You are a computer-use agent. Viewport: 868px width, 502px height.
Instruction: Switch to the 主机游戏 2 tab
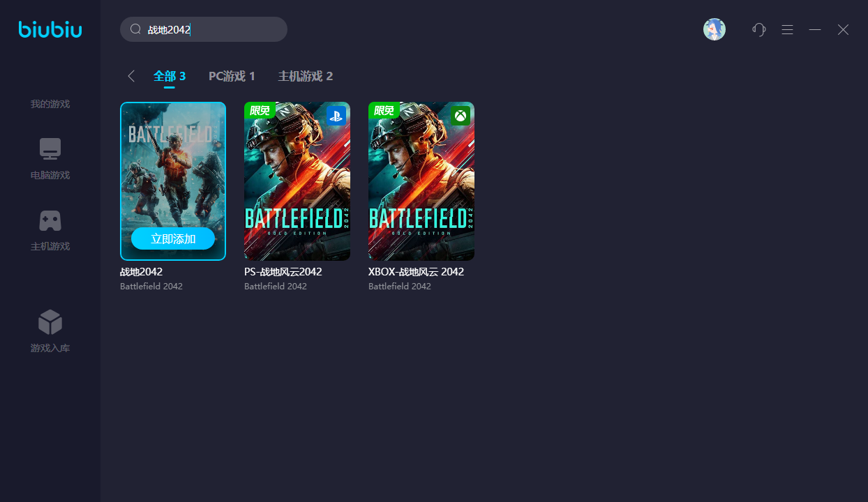(305, 76)
